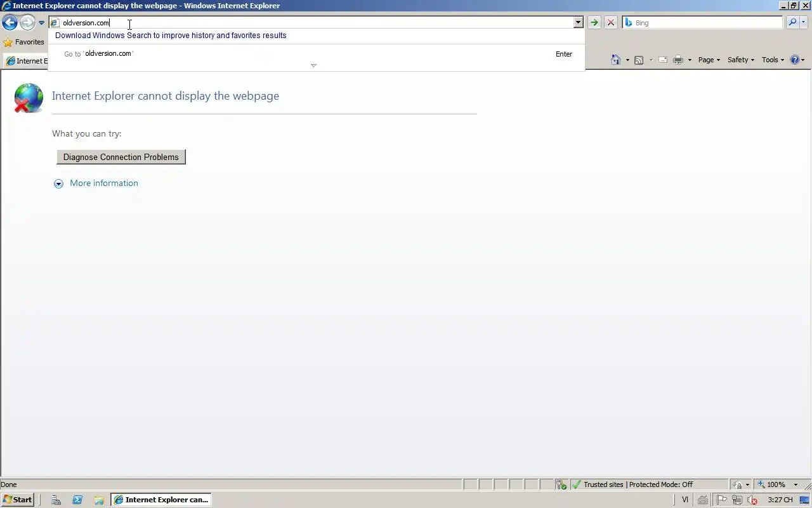This screenshot has width=812, height=508.
Task: Open the Safety menu
Action: 740,60
